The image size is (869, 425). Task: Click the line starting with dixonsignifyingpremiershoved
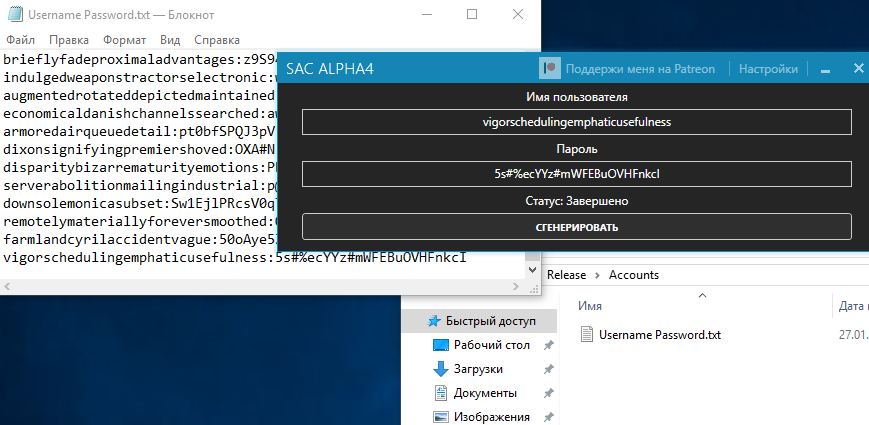pyautogui.click(x=139, y=150)
